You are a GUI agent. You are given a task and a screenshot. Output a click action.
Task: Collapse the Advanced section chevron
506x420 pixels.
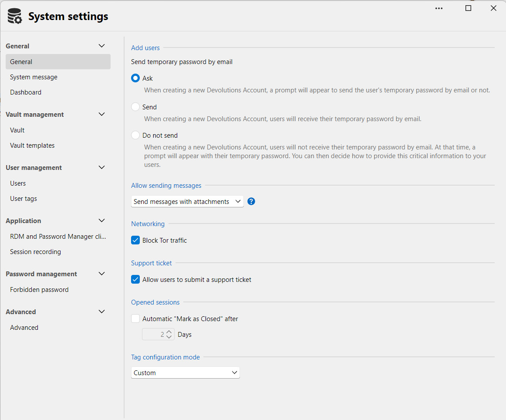pos(101,312)
